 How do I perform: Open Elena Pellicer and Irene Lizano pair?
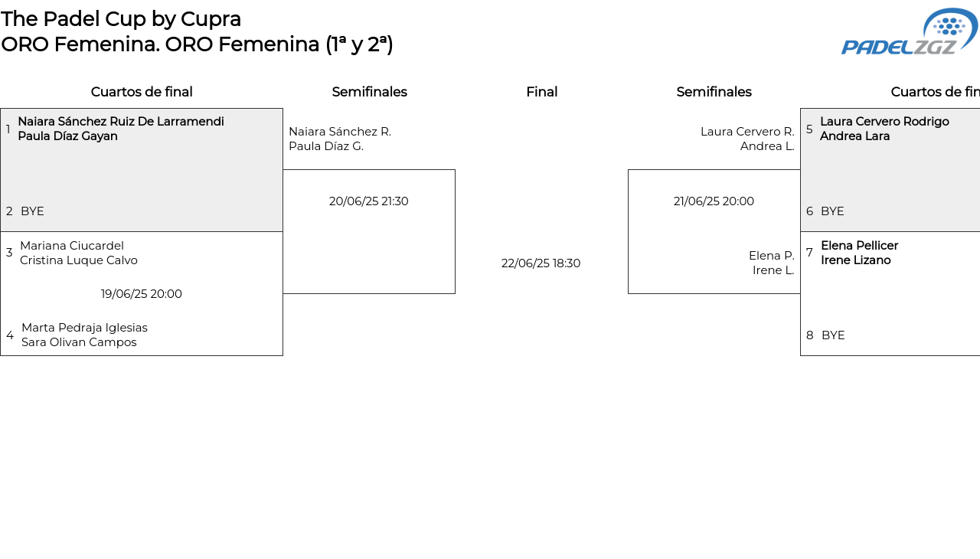tap(858, 253)
